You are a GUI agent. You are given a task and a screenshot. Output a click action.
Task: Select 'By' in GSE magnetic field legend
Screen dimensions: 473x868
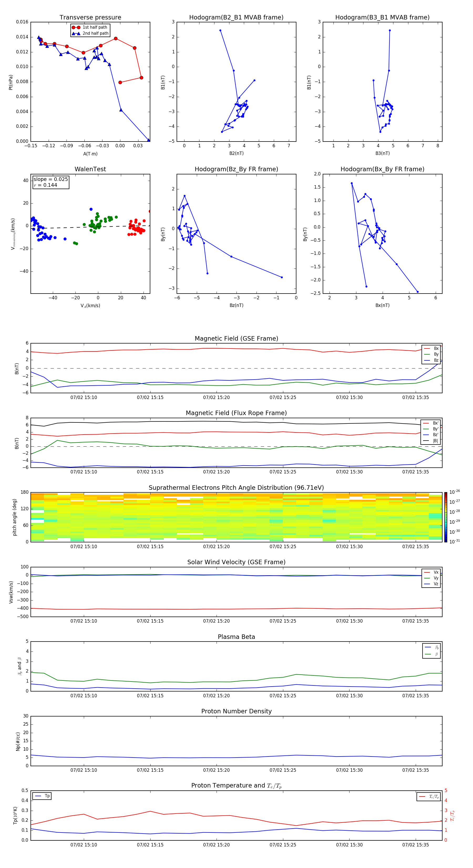431,354
